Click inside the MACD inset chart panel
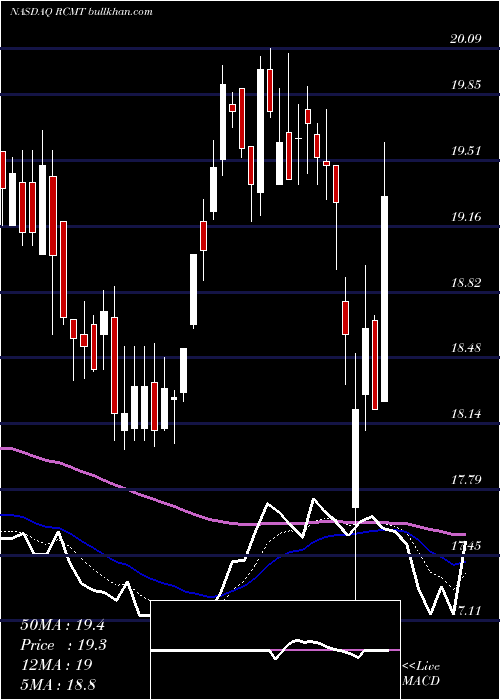 coord(275,650)
